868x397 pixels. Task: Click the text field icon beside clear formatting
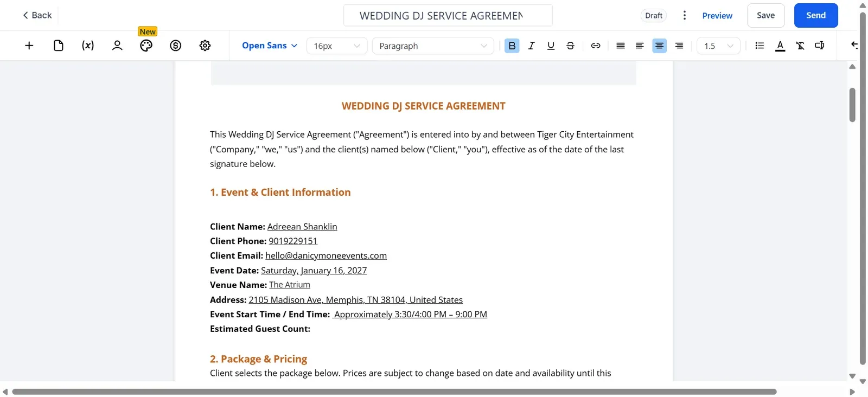pyautogui.click(x=820, y=46)
